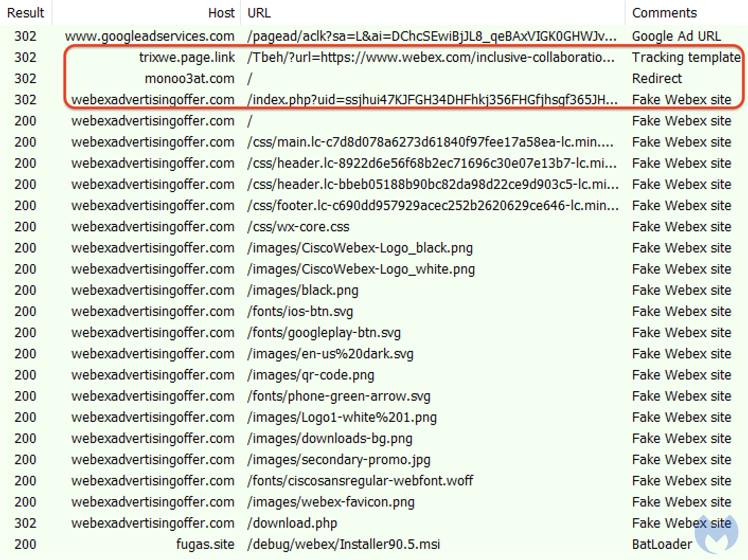
Task: Select the /download.php request
Action: click(292, 523)
